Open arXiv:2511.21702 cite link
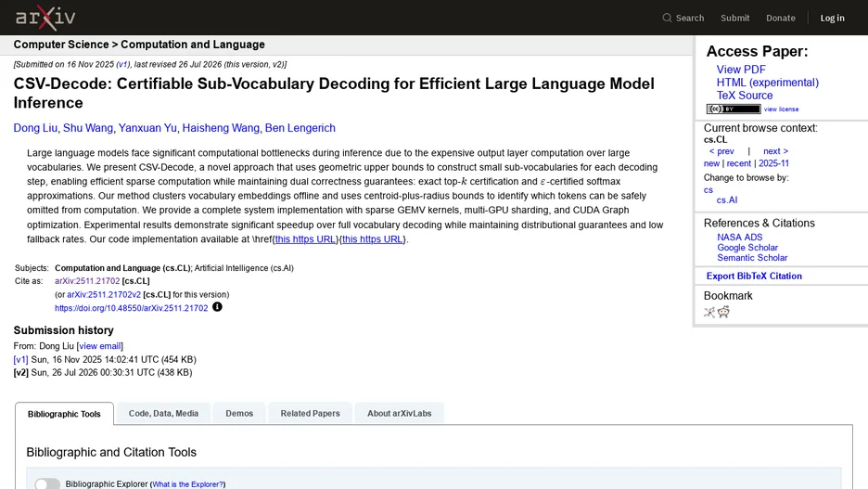This screenshot has height=489, width=868. (x=87, y=281)
